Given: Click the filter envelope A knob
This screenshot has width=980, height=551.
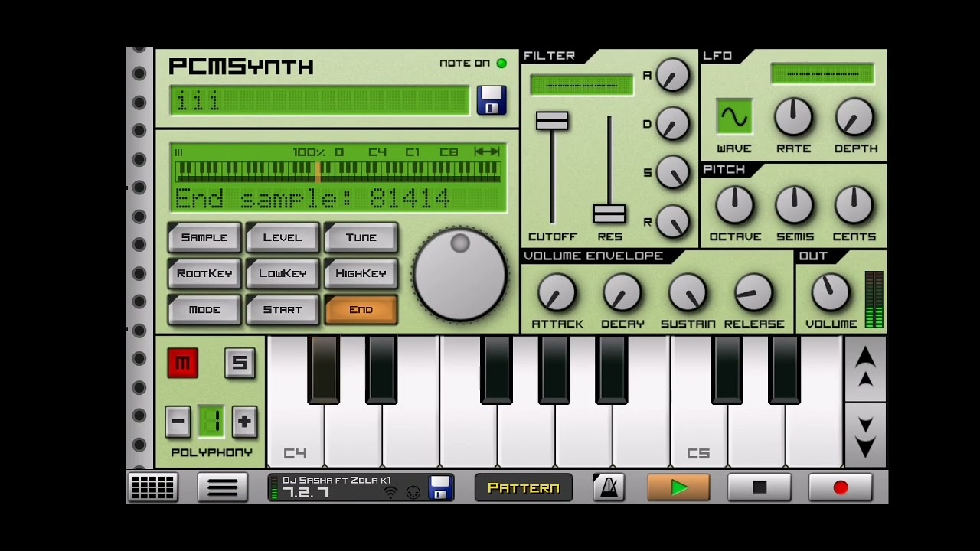Looking at the screenshot, I should point(673,75).
